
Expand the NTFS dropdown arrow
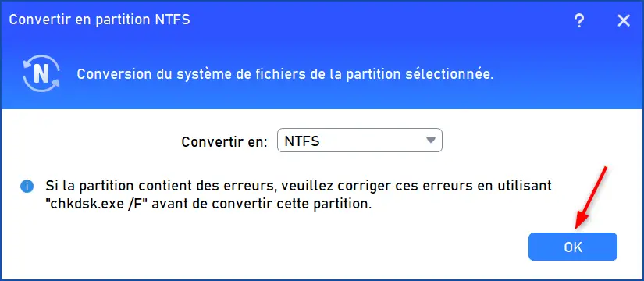point(430,140)
